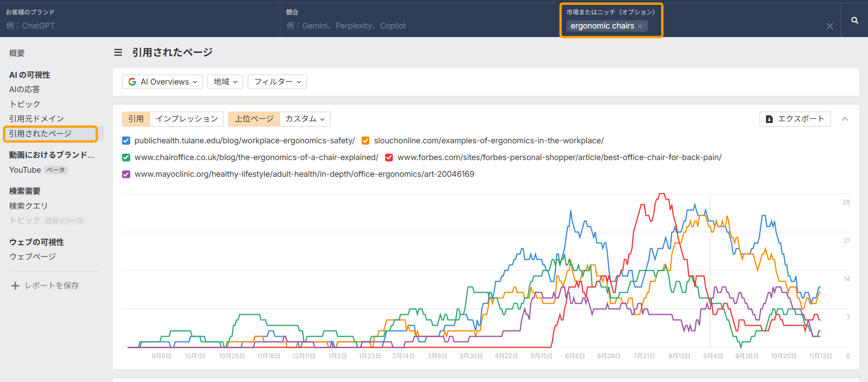Select the 上位ページ tab
The width and height of the screenshot is (868, 382).
[254, 119]
